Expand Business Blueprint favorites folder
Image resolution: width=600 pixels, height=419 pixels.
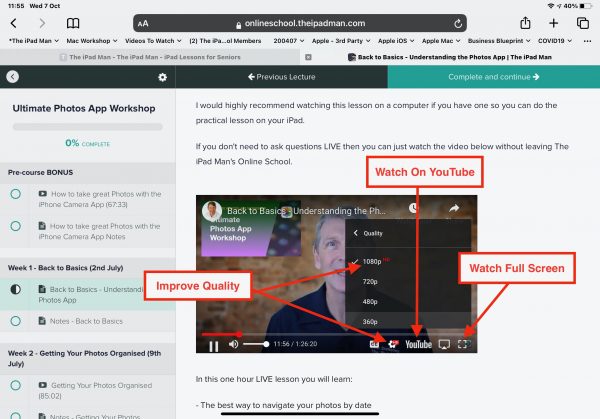499,41
